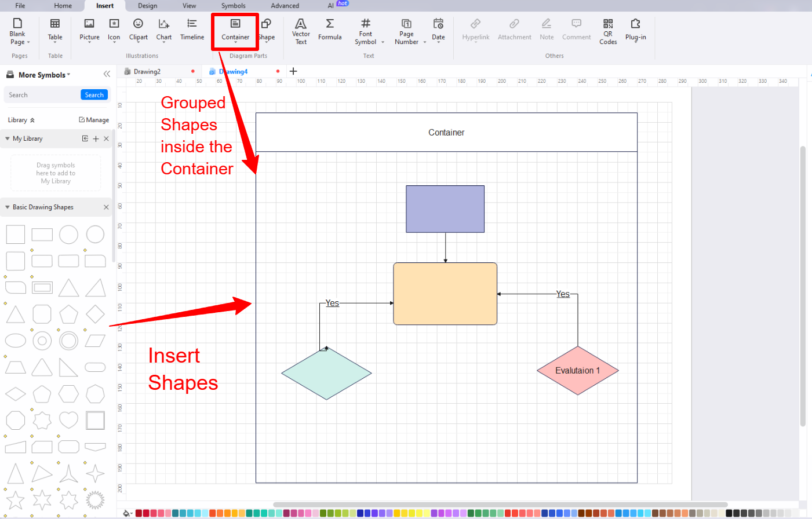Pick the heart shape from Basic Drawing Shapes
The width and height of the screenshot is (812, 519).
coord(68,420)
